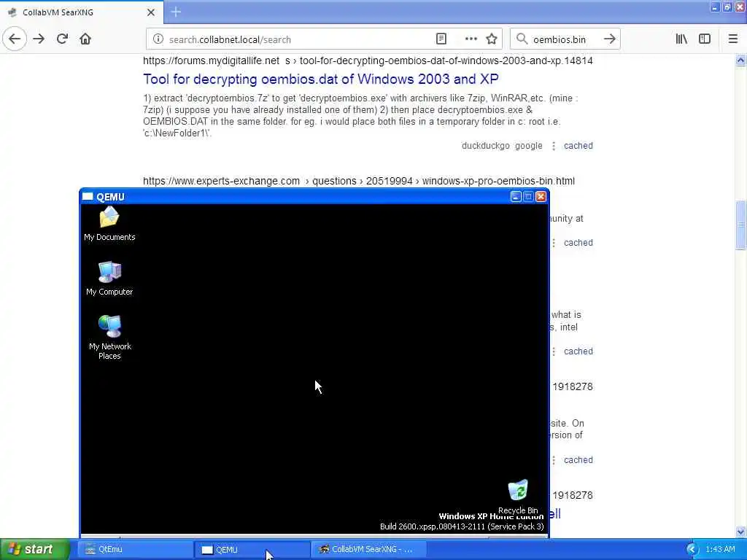
Task: Close the CollabVM SearXNG tab
Action: [x=151, y=12]
